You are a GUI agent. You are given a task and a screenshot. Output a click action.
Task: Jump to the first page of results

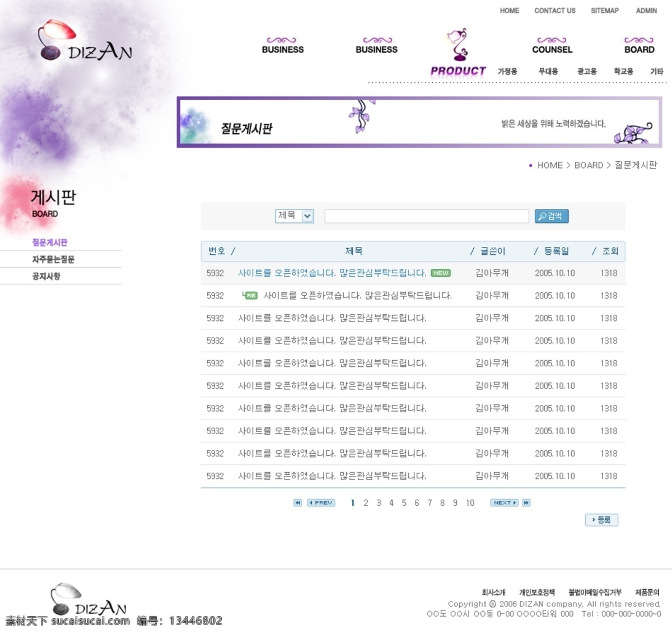[x=298, y=503]
